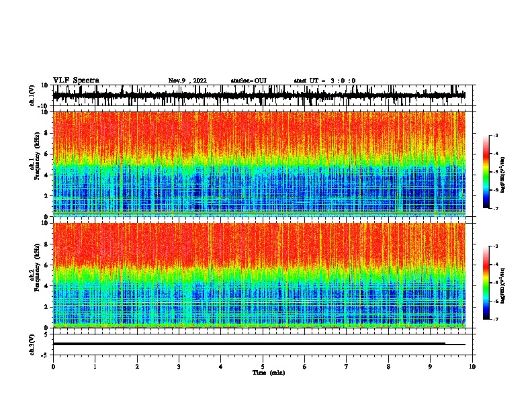The width and height of the screenshot is (532, 411).
Task: Click the ch.2 color scale bar
Action: pyautogui.click(x=486, y=283)
